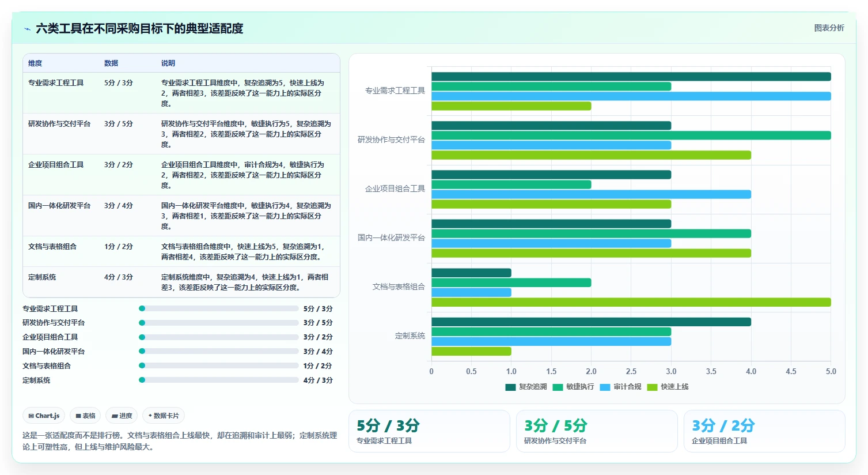Click the 复杂追溯 bar for 定制系统

[x=591, y=322]
